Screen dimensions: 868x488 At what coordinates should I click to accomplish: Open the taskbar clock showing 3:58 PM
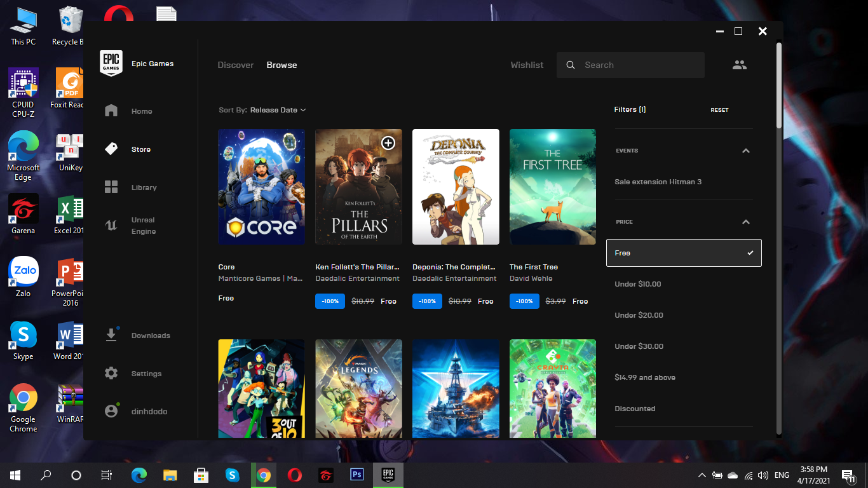point(814,475)
